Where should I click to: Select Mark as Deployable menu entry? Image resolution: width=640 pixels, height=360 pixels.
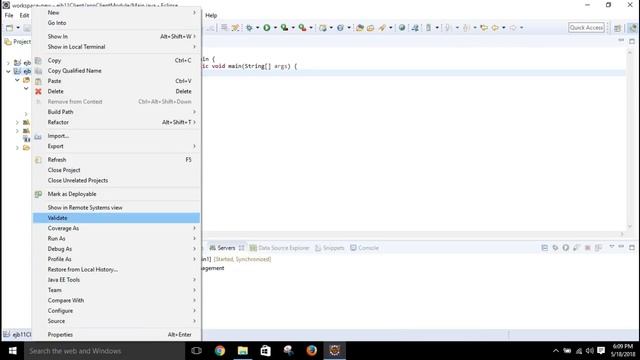tap(116, 194)
